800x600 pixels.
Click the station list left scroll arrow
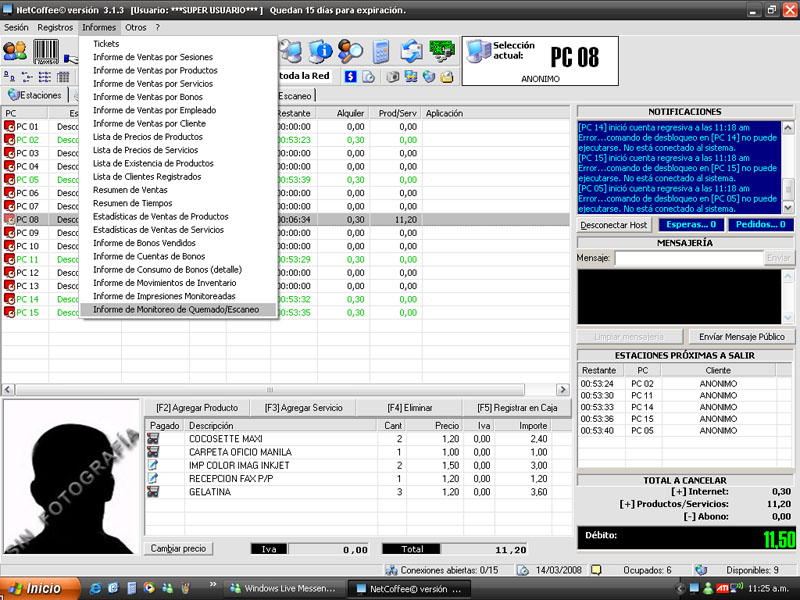[8, 389]
